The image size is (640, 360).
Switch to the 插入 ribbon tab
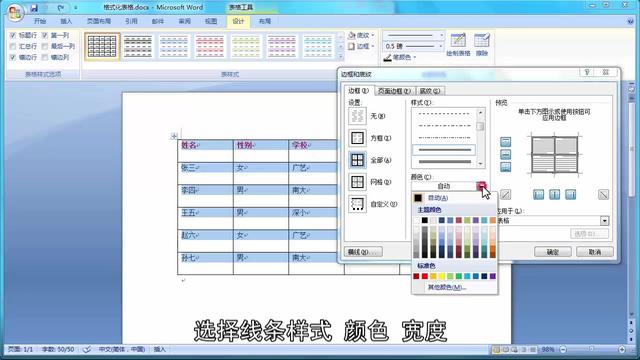coord(66,21)
